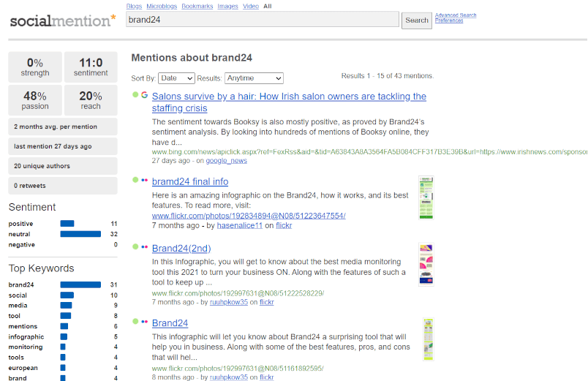This screenshot has height=381, width=588.
Task: Click the 'infographic' top keyword
Action: pyautogui.click(x=26, y=336)
